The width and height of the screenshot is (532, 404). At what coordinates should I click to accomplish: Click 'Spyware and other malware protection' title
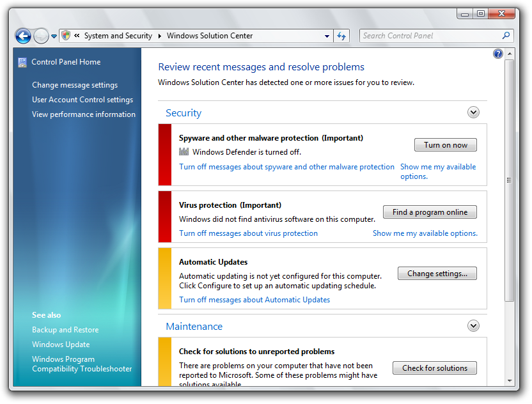(270, 138)
